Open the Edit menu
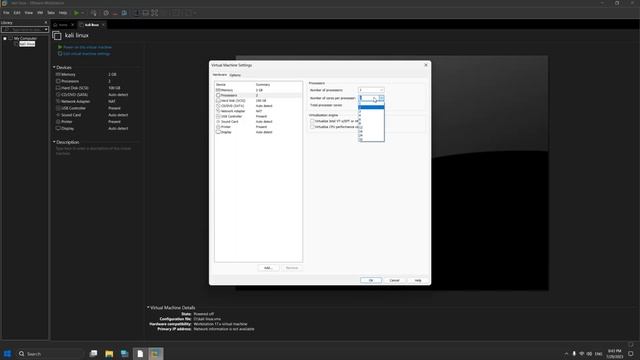The width and height of the screenshot is (640, 360). pyautogui.click(x=17, y=13)
